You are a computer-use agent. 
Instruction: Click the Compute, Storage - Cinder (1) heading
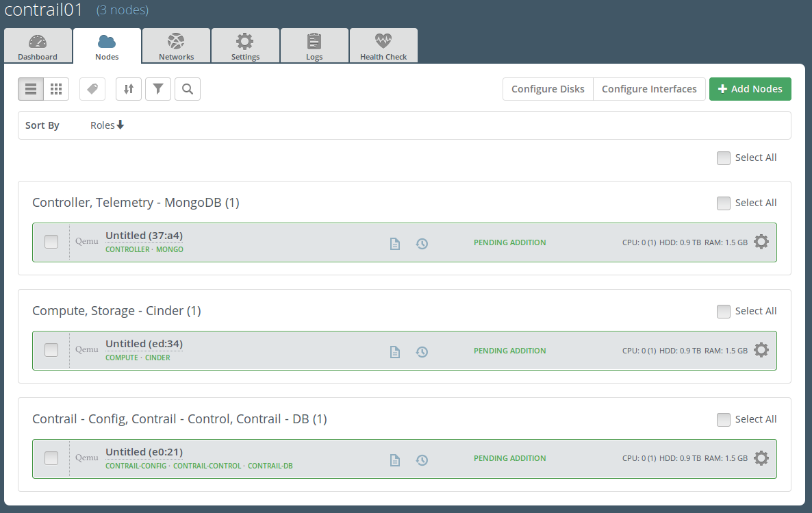click(116, 311)
